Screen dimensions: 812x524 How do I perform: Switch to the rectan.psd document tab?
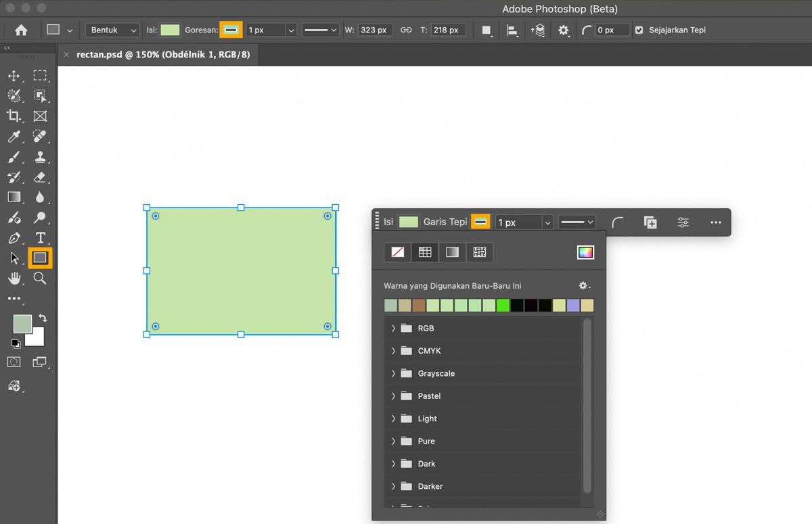pos(163,54)
